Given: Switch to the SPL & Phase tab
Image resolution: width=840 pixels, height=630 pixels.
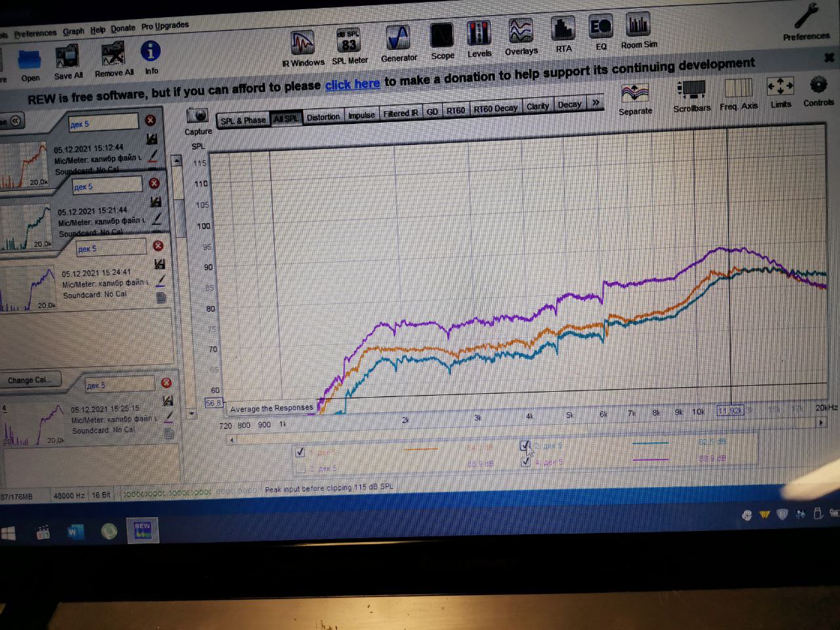Looking at the screenshot, I should (243, 121).
